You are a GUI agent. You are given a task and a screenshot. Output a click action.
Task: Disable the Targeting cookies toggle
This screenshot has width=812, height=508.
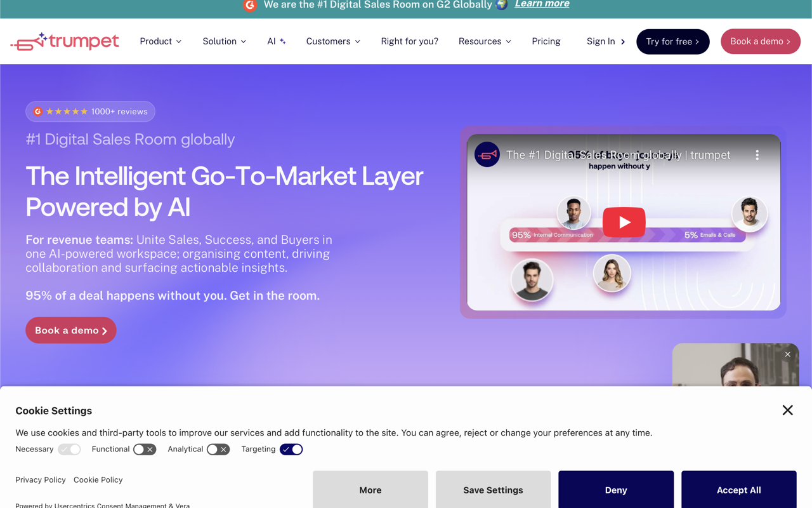coord(291,449)
